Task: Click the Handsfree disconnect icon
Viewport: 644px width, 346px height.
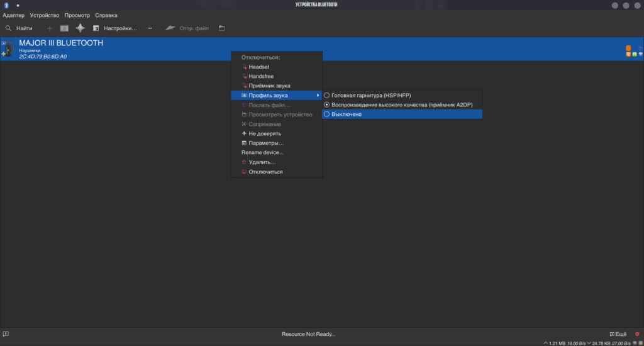Action: point(244,76)
